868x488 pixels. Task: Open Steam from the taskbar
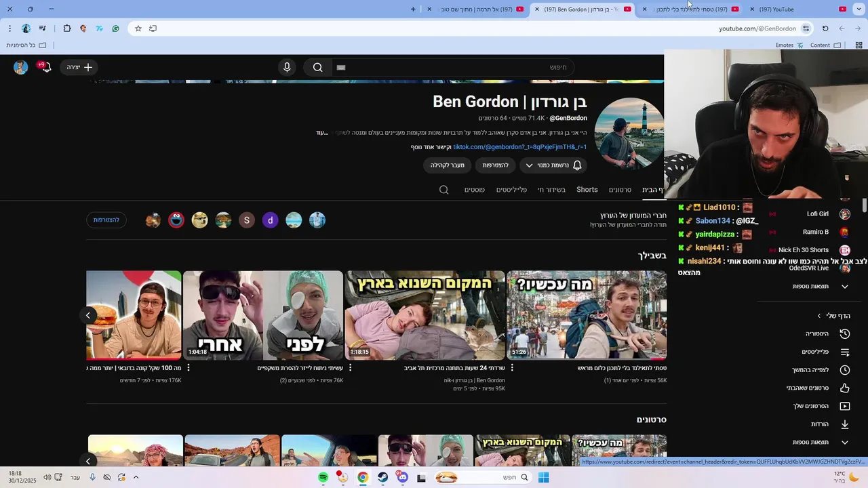point(383,477)
